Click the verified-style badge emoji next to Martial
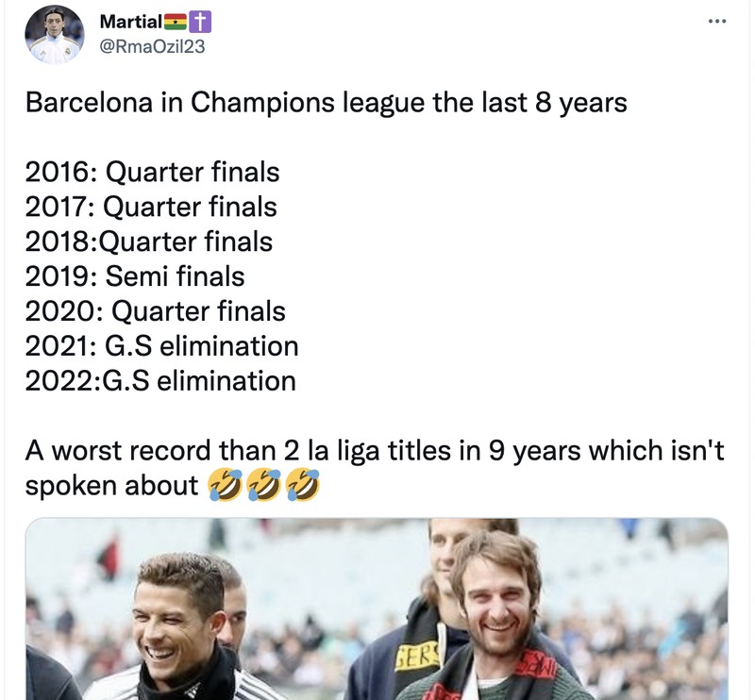 [x=200, y=21]
